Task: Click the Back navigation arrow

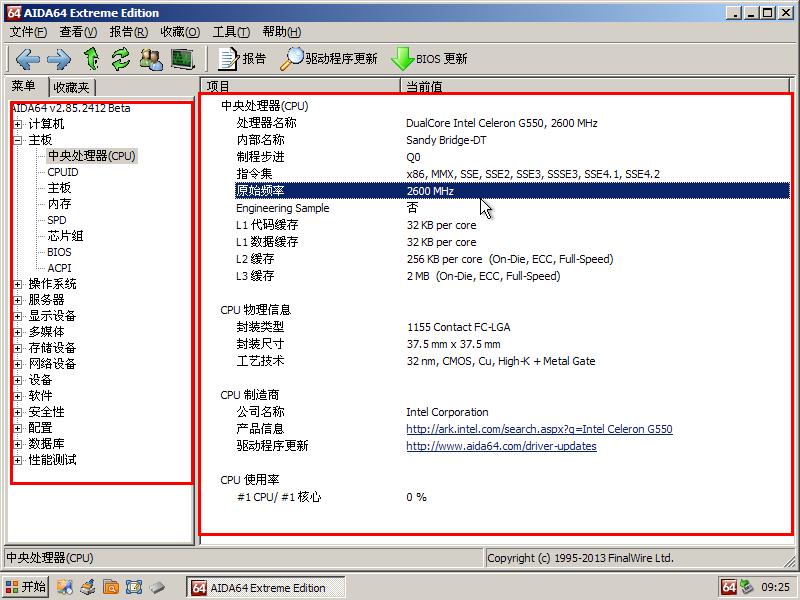Action: click(28, 59)
